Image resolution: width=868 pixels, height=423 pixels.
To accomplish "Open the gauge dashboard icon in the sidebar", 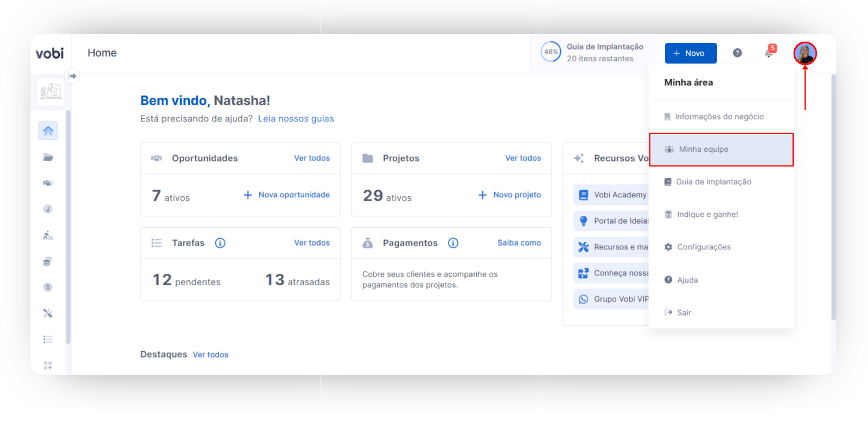I will click(x=48, y=209).
